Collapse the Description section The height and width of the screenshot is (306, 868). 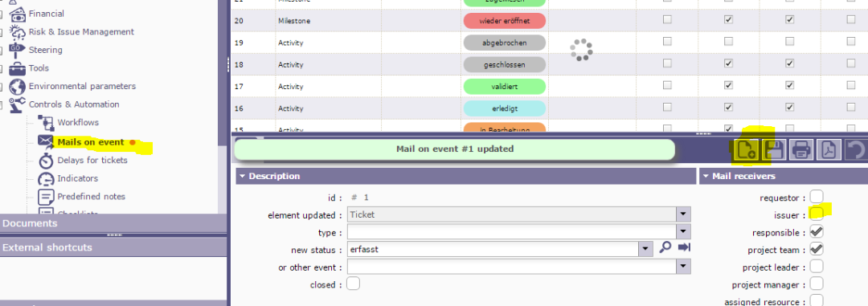(x=243, y=176)
